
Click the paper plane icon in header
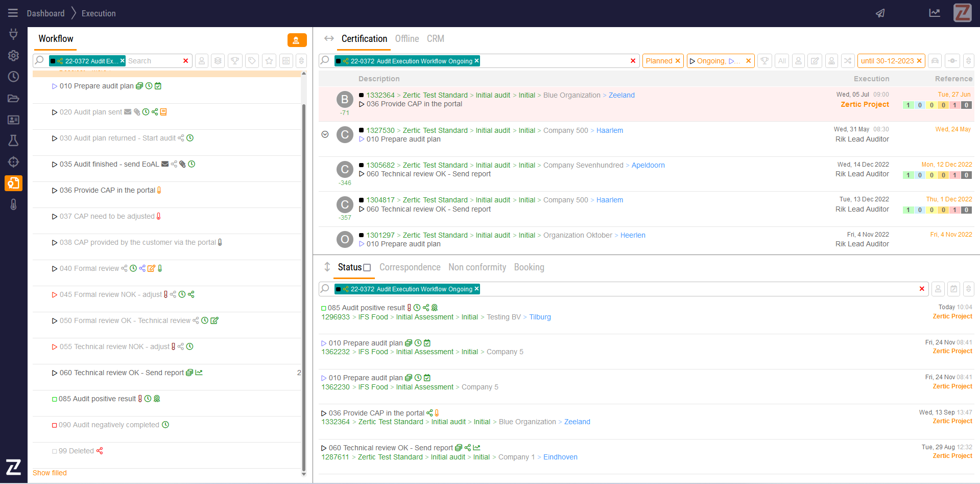pyautogui.click(x=880, y=13)
